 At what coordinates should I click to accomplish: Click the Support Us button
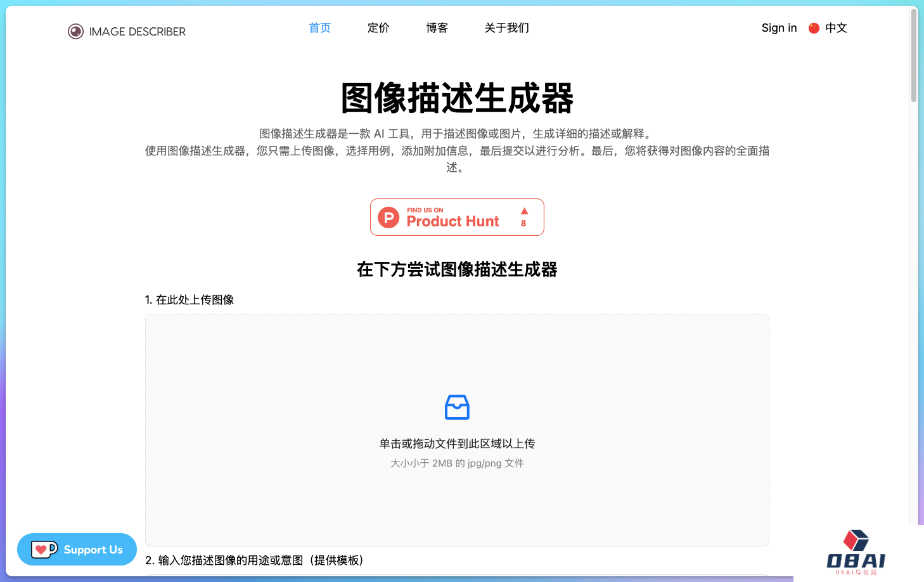pos(77,550)
